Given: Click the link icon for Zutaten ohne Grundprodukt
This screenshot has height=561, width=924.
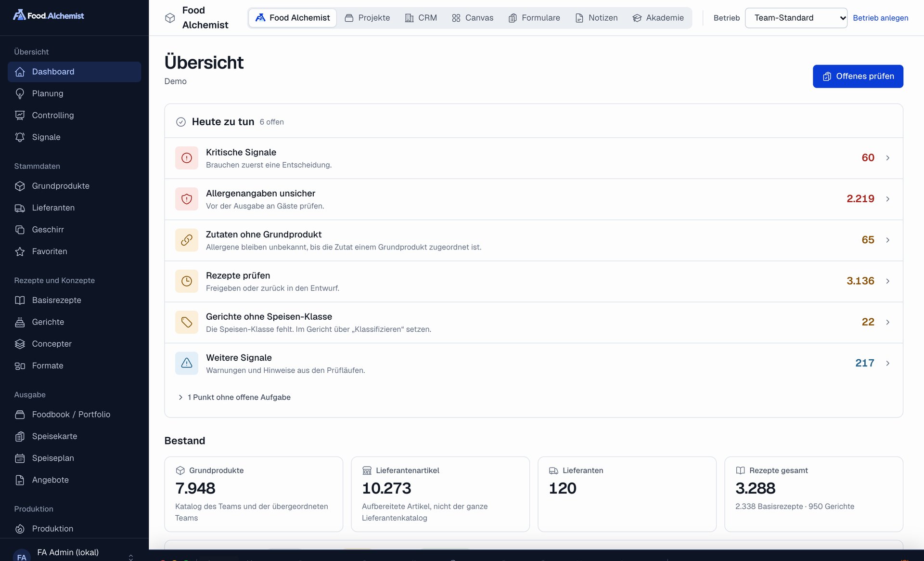Looking at the screenshot, I should (x=187, y=240).
